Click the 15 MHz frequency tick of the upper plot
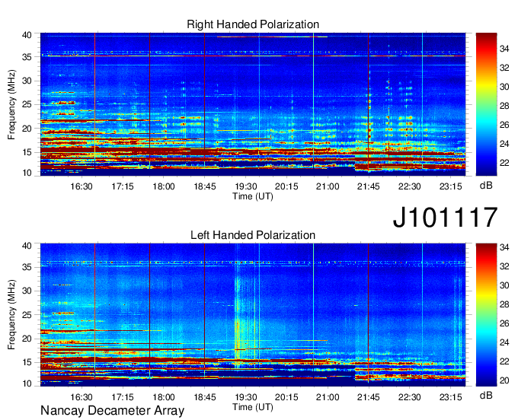Image resolution: width=518 pixels, height=420 pixels. [27, 152]
